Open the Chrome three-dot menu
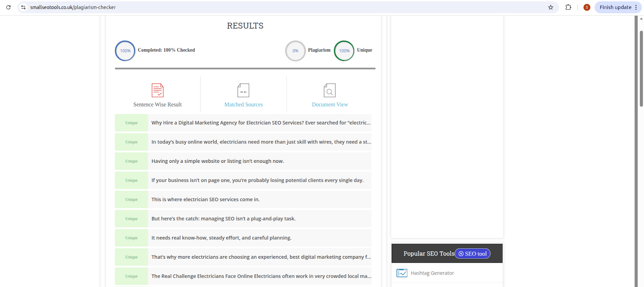This screenshot has width=644, height=287. (x=636, y=7)
